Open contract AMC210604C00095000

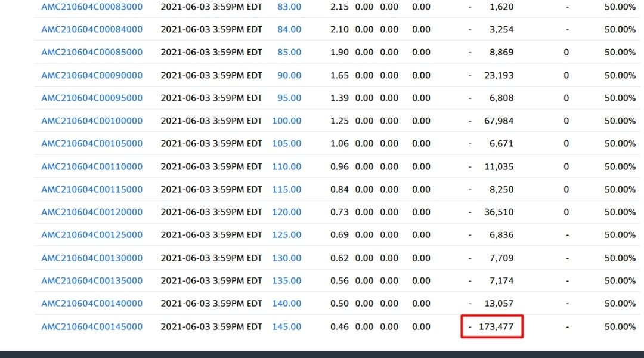coord(92,98)
